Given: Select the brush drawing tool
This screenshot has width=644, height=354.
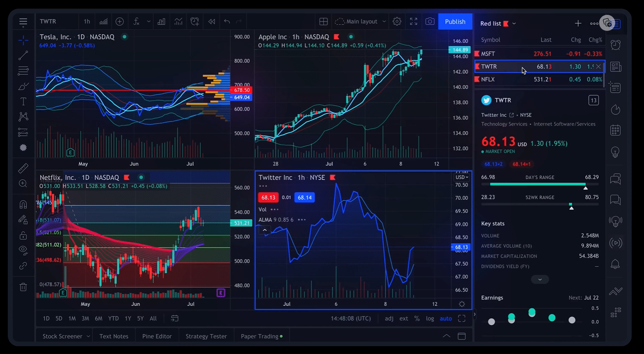Looking at the screenshot, I should (x=23, y=86).
